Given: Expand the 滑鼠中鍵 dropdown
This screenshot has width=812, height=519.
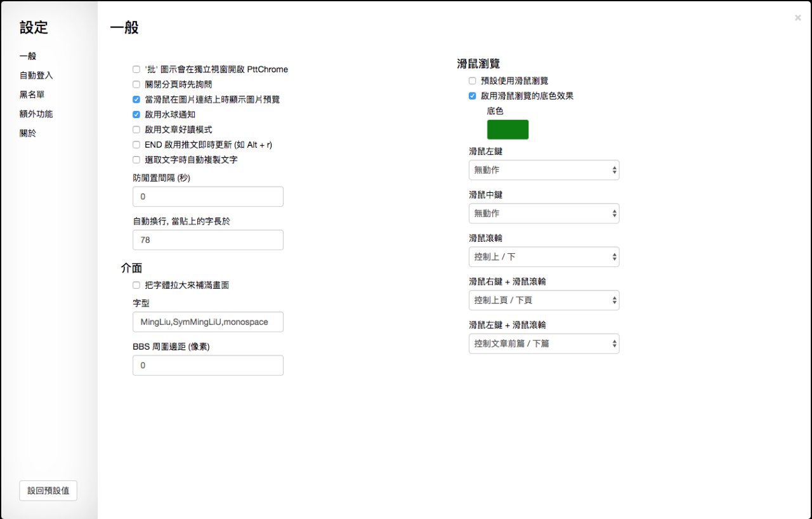Looking at the screenshot, I should pos(544,213).
